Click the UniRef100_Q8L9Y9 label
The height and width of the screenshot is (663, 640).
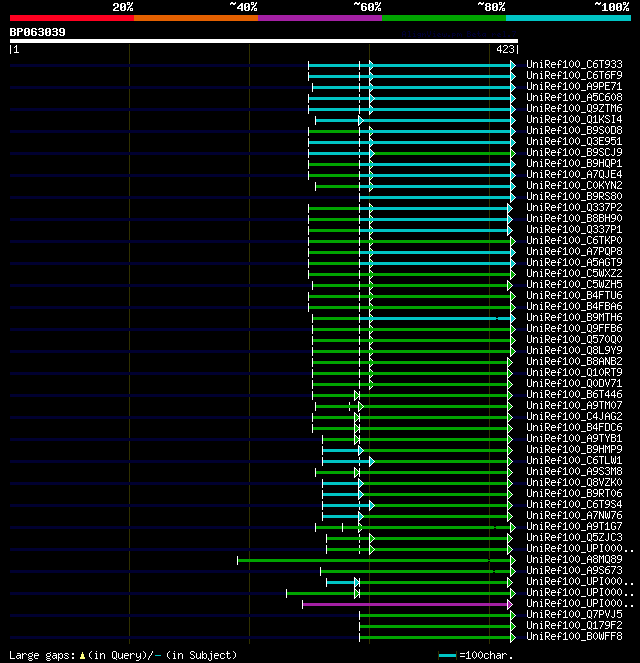[x=574, y=350]
